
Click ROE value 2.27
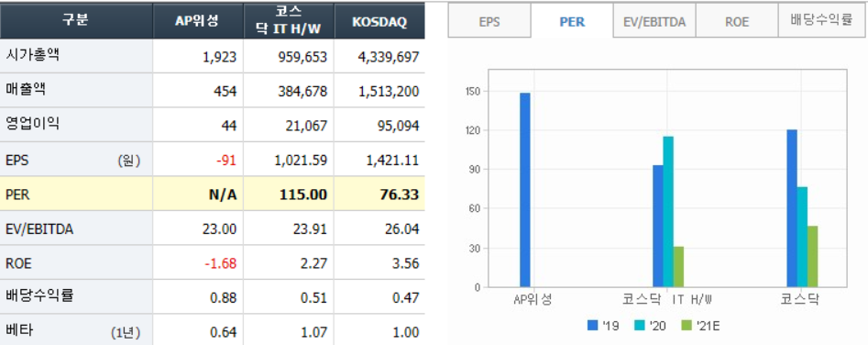314,263
